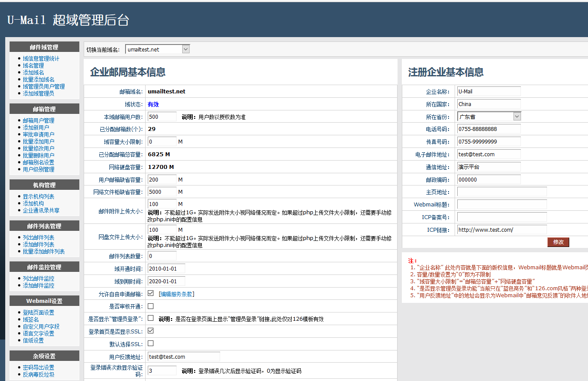Expand the SSL option for 登录首页是否强制SSL
The height and width of the screenshot is (381, 588).
[150, 331]
